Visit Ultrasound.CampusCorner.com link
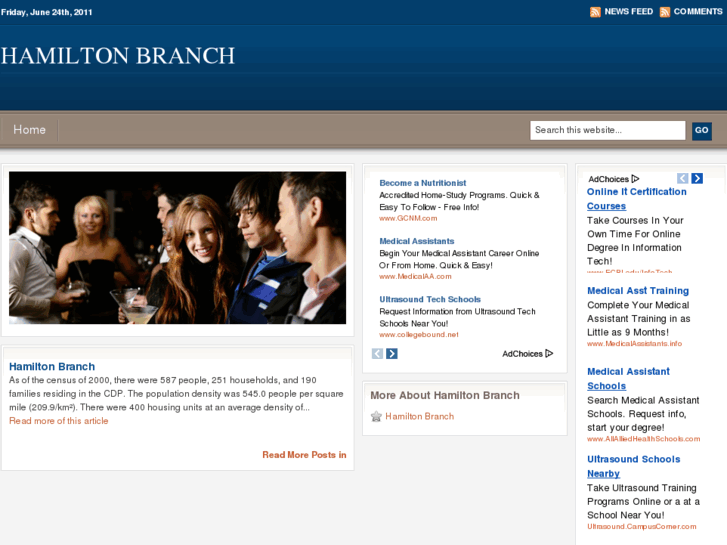The image size is (727, 545). pyautogui.click(x=642, y=526)
